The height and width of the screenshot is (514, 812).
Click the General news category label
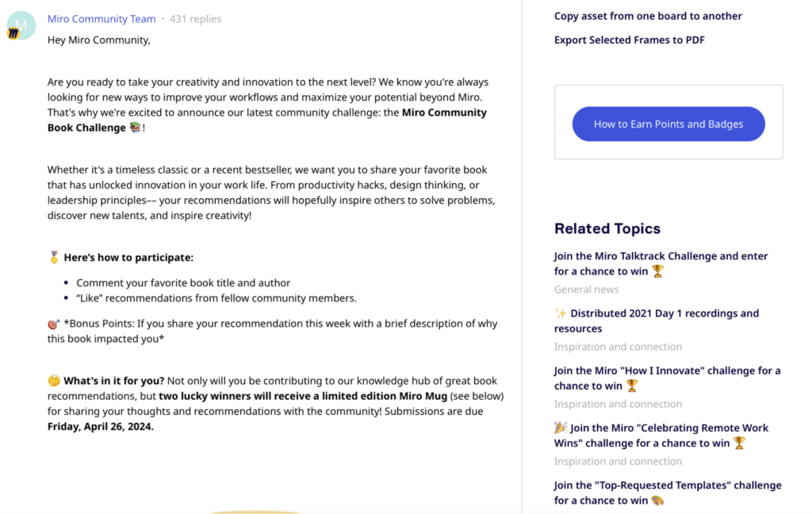point(586,290)
